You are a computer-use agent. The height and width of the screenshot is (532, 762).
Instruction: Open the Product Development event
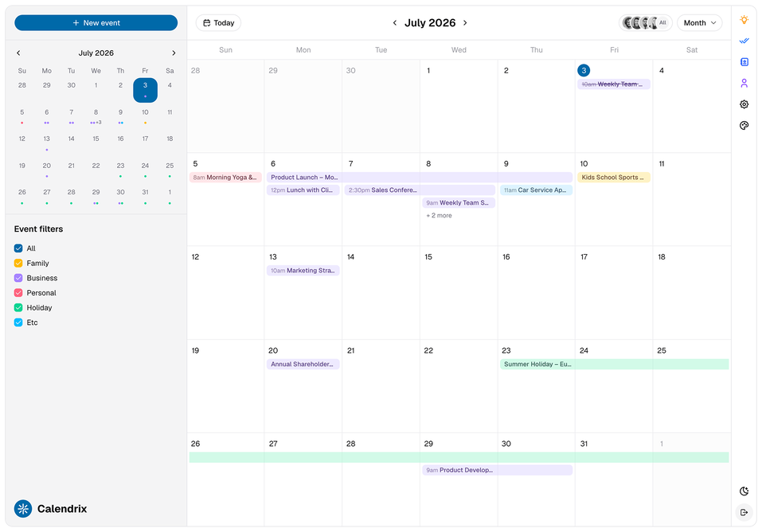coord(497,470)
